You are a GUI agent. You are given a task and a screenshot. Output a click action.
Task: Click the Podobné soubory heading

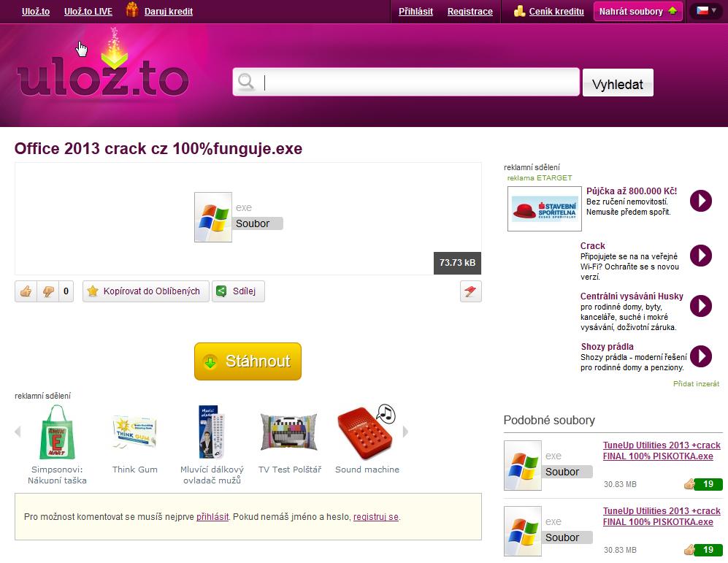549,420
